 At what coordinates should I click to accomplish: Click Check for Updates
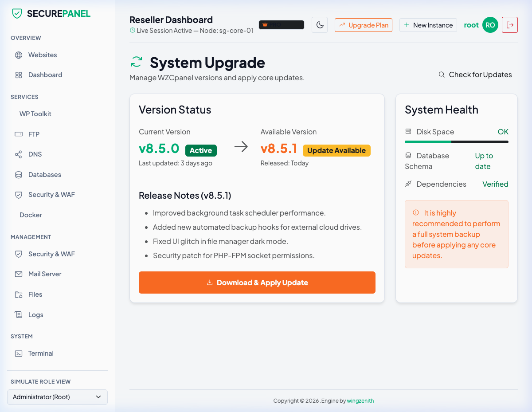pyautogui.click(x=475, y=75)
